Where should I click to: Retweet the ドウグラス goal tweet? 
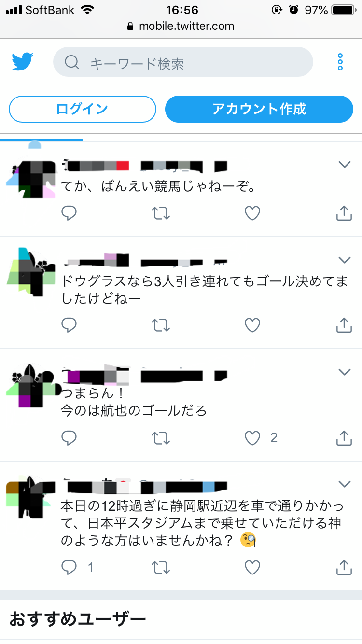[161, 325]
